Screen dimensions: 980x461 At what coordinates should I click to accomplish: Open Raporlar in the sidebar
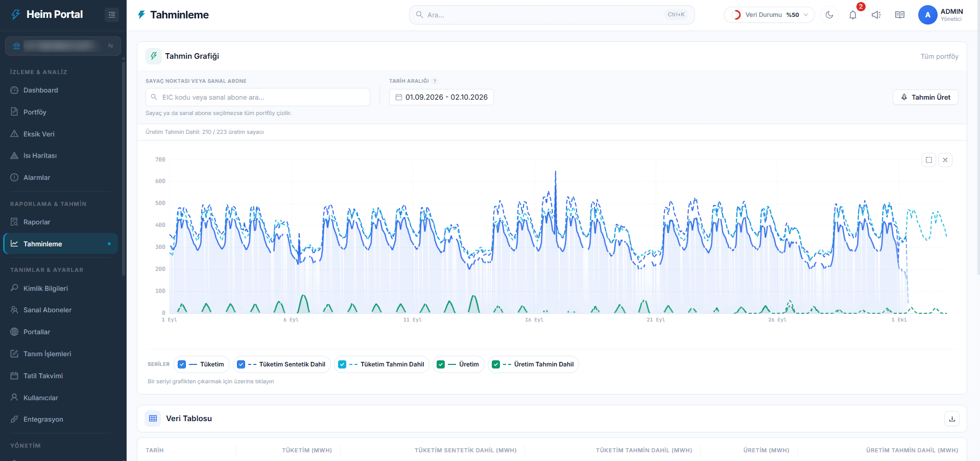click(x=60, y=222)
